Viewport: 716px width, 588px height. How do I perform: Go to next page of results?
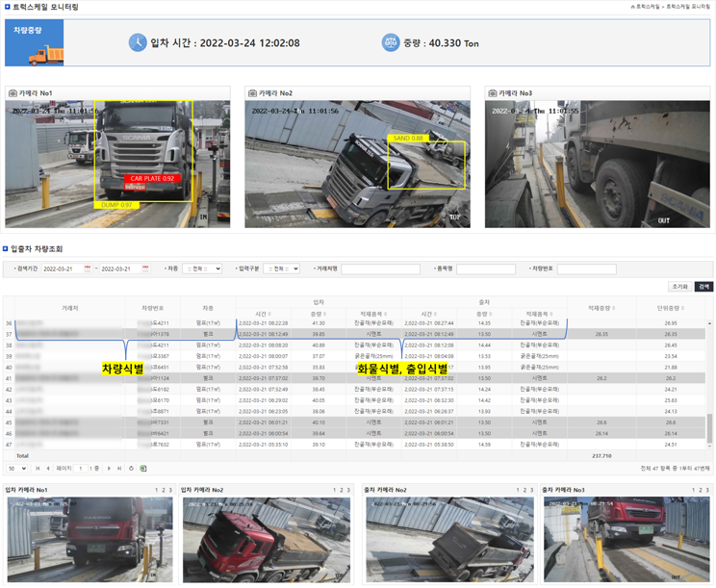[109, 468]
